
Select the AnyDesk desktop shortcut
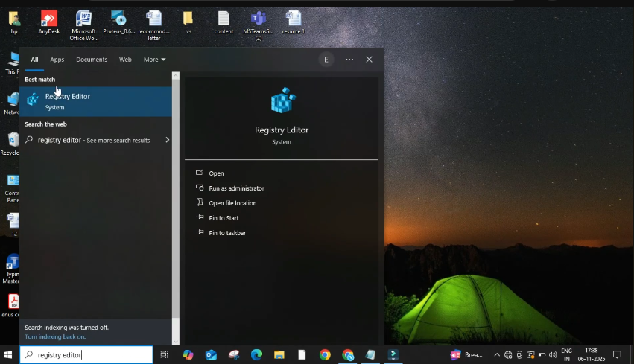pyautogui.click(x=49, y=22)
